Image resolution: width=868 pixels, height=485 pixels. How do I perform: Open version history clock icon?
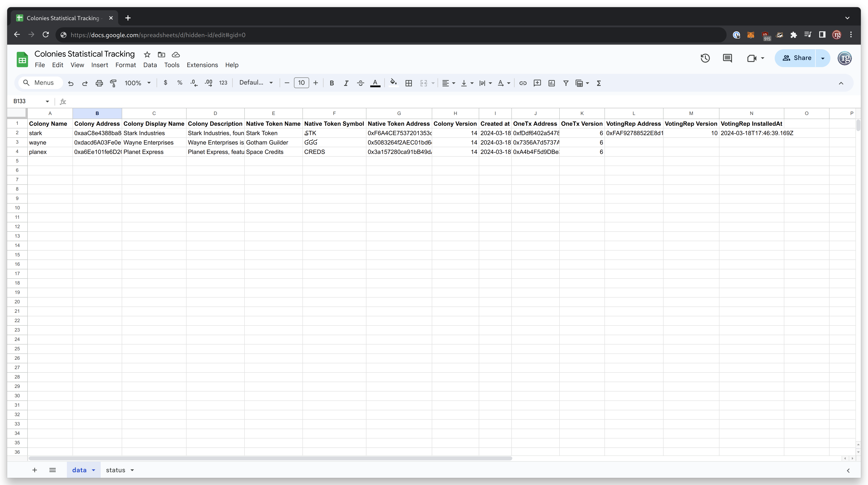tap(705, 58)
